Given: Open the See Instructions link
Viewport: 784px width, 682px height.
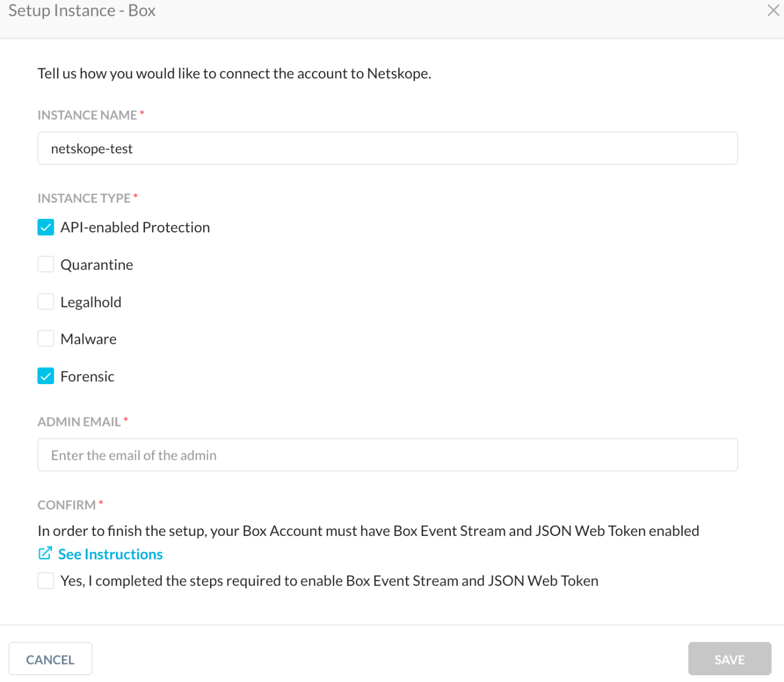Looking at the screenshot, I should tap(110, 554).
